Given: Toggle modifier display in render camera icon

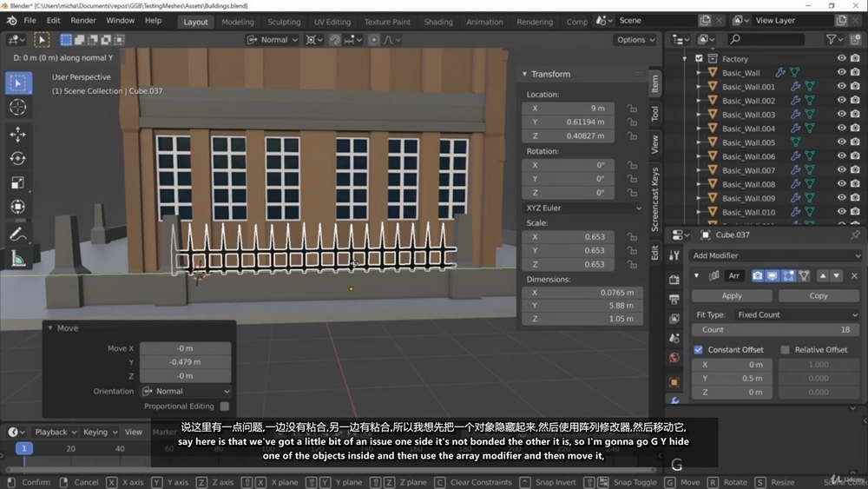Looking at the screenshot, I should coord(757,276).
